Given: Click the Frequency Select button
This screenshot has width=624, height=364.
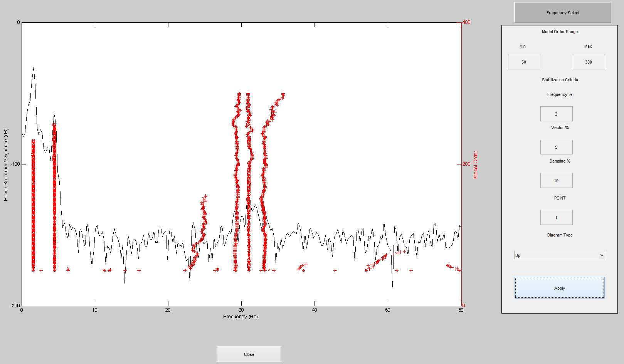Looking at the screenshot, I should [x=562, y=13].
